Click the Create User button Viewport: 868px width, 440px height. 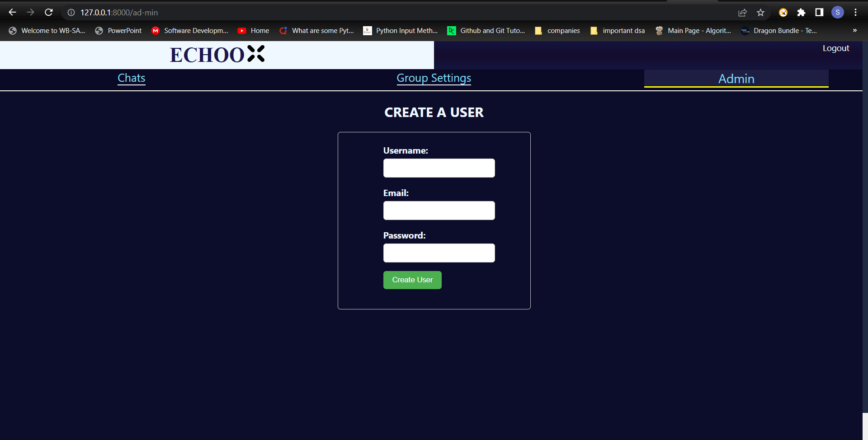[412, 280]
